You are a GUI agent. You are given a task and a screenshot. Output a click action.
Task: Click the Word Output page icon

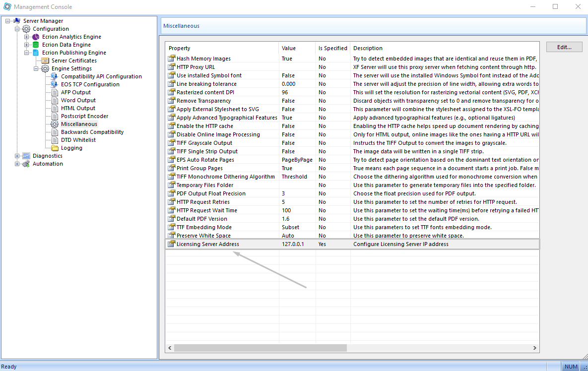[x=55, y=100]
